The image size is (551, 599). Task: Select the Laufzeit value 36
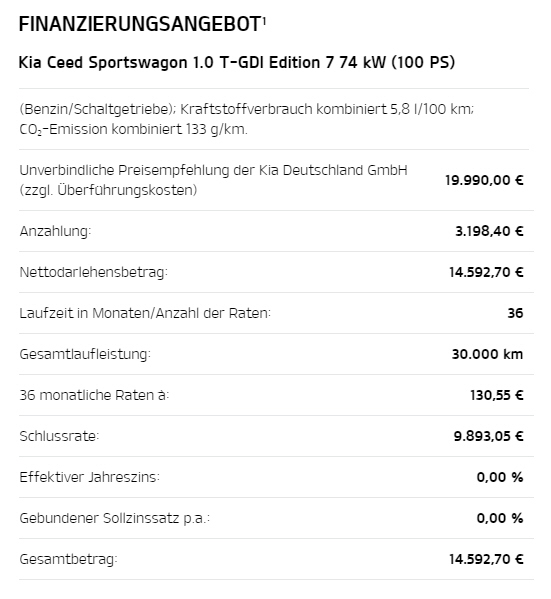pyautogui.click(x=515, y=313)
